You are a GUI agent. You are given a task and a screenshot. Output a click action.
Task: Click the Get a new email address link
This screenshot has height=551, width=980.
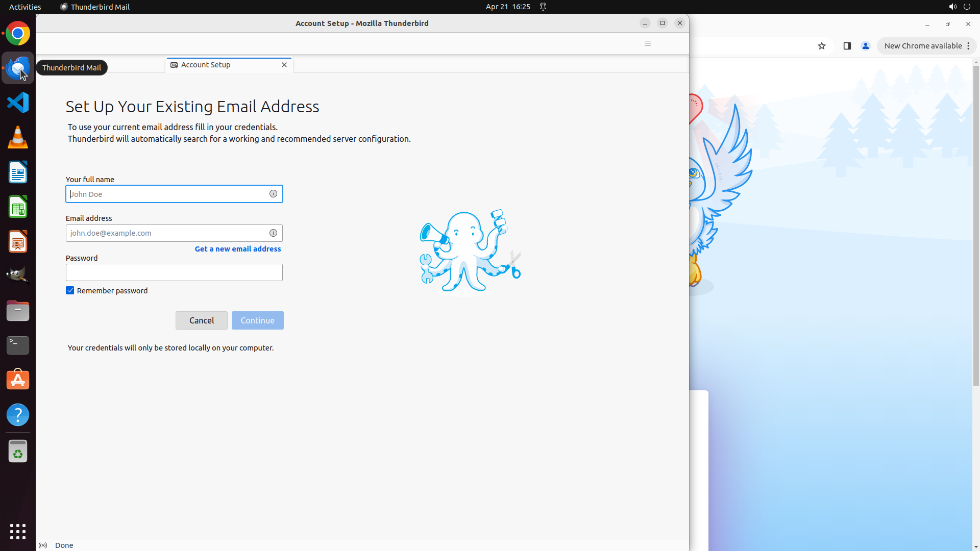tap(238, 249)
